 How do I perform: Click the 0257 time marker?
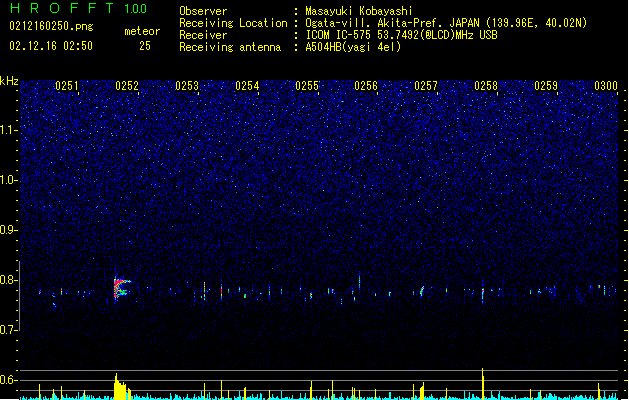click(x=426, y=86)
